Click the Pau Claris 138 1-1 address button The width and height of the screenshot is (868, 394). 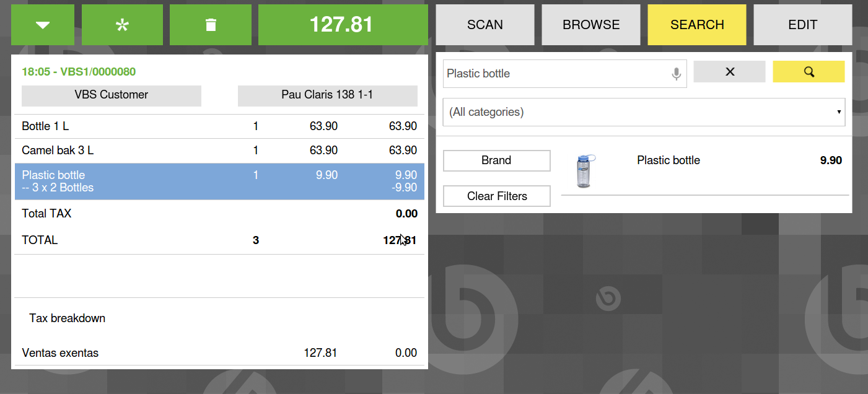pos(327,95)
